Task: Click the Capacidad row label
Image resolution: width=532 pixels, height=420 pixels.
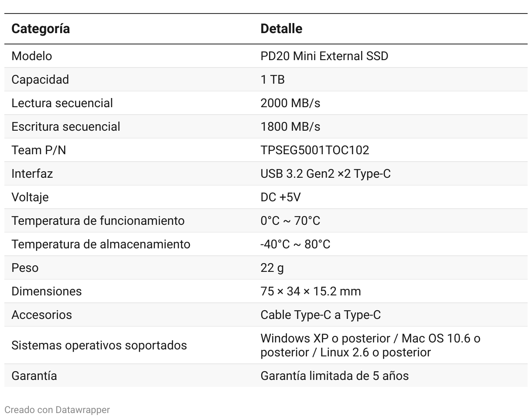Action: click(40, 80)
